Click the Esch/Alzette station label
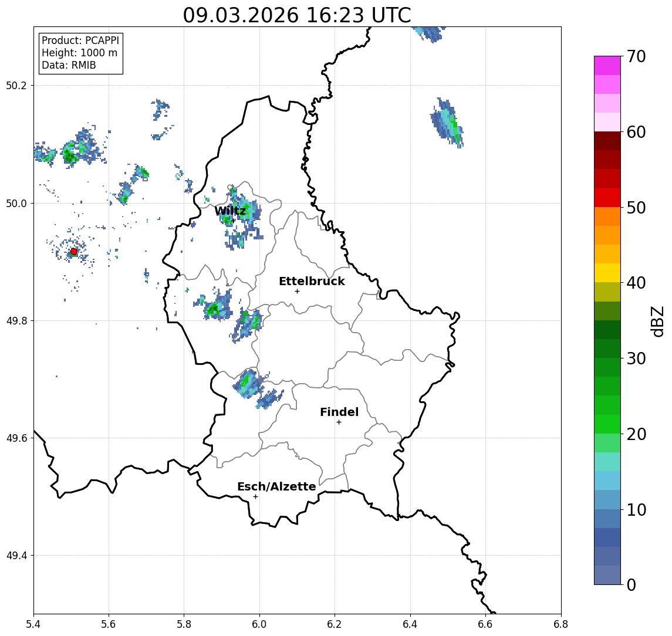Viewport: 672px width, 636px height. tap(276, 486)
